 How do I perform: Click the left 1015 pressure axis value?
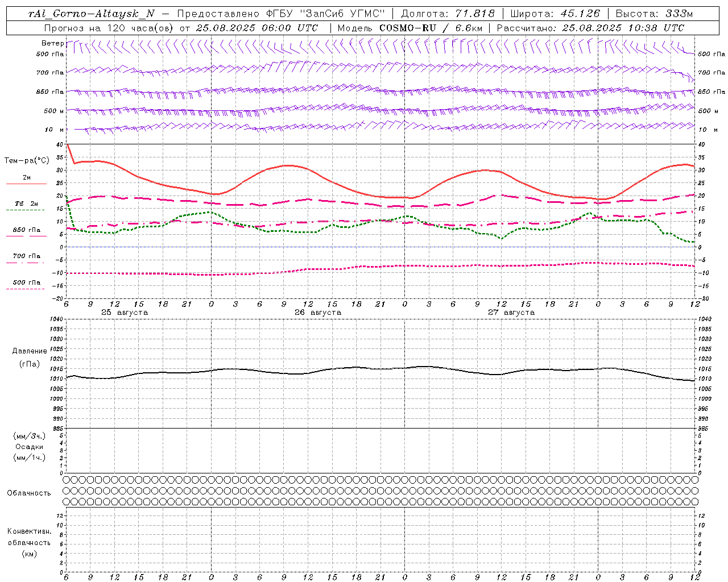point(58,369)
